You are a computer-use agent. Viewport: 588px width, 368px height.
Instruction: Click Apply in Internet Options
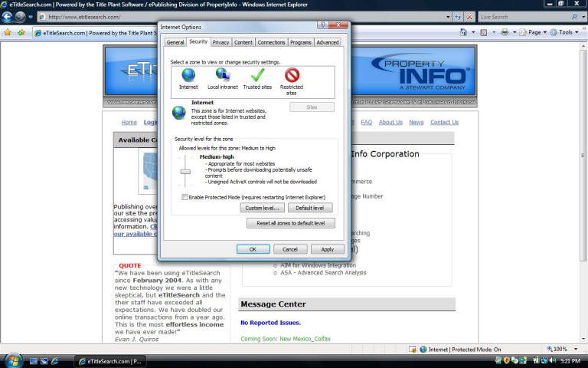tap(327, 249)
